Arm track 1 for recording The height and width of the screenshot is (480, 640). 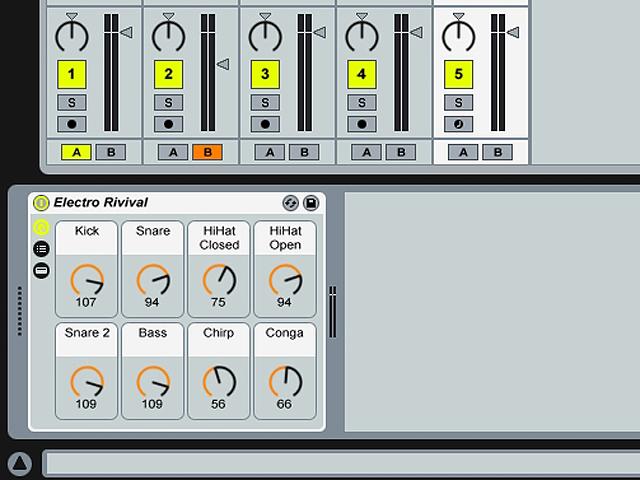[72, 124]
